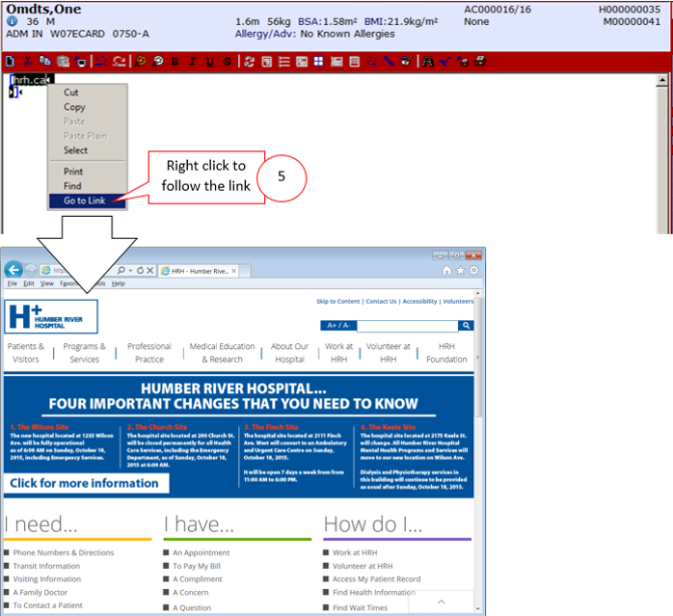The width and height of the screenshot is (673, 616).
Task: Click the browser Forward arrow button
Action: 31,270
